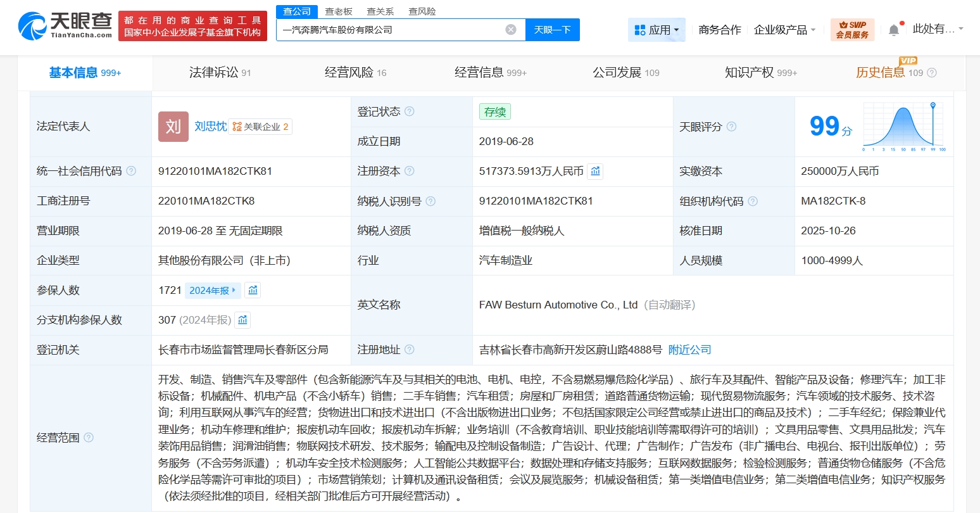Click the help icon beside 天眼评分
The image size is (980, 513).
(x=732, y=127)
